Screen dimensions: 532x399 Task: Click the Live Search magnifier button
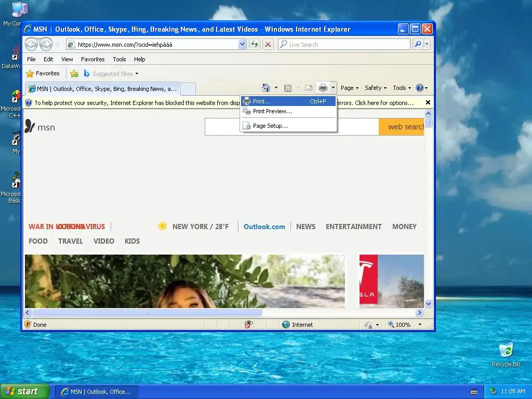point(418,44)
